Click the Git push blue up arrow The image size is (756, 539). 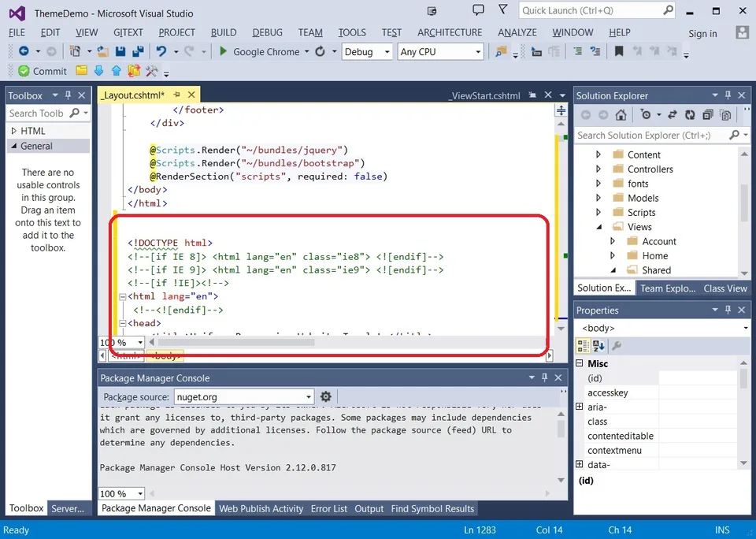click(117, 71)
